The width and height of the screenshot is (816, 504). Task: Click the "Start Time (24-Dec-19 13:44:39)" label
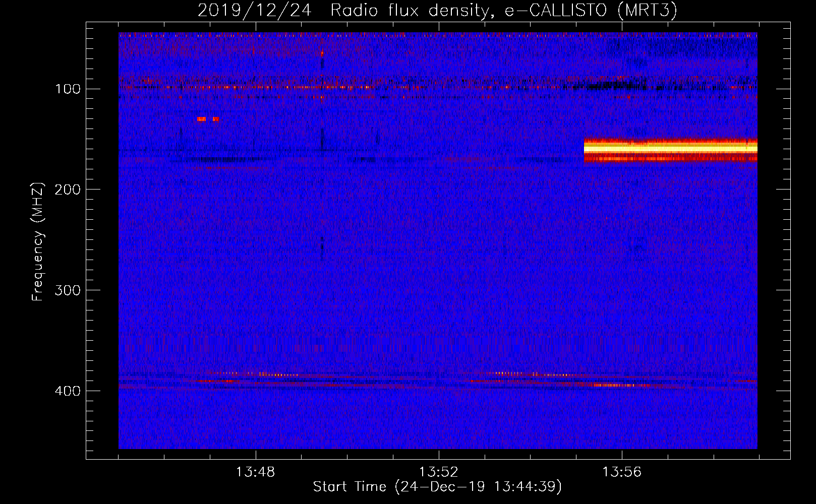(x=437, y=487)
